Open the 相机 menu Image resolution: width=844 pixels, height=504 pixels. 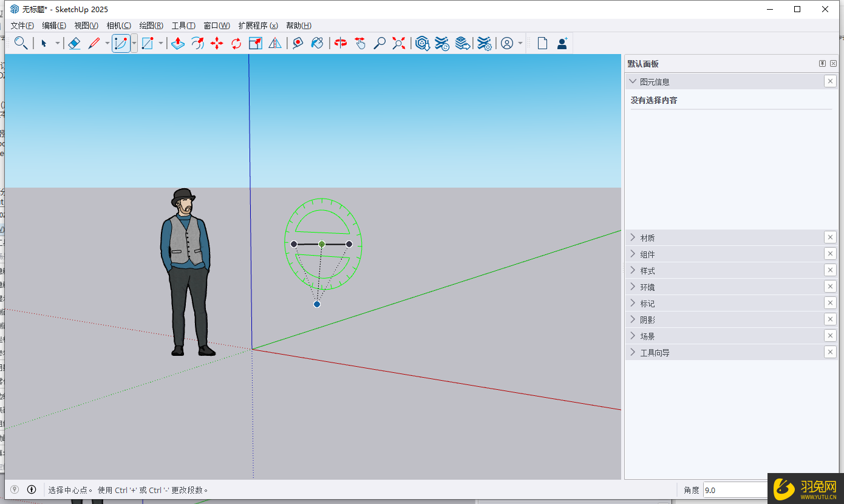[x=119, y=25]
